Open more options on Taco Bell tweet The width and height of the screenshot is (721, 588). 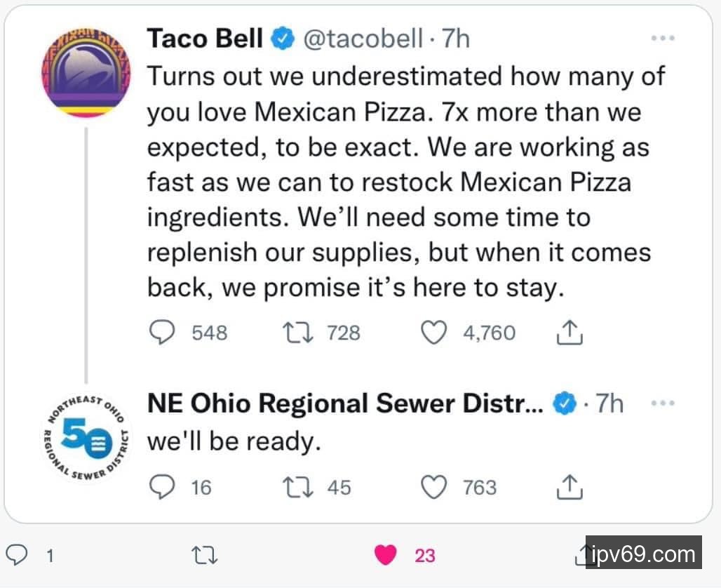tap(662, 39)
